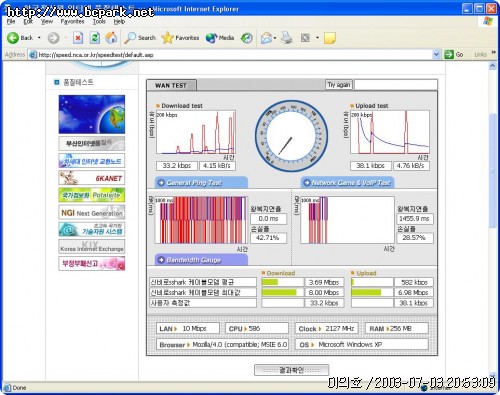
Task: Click the 4.76 kB/s upload value
Action: 411,166
